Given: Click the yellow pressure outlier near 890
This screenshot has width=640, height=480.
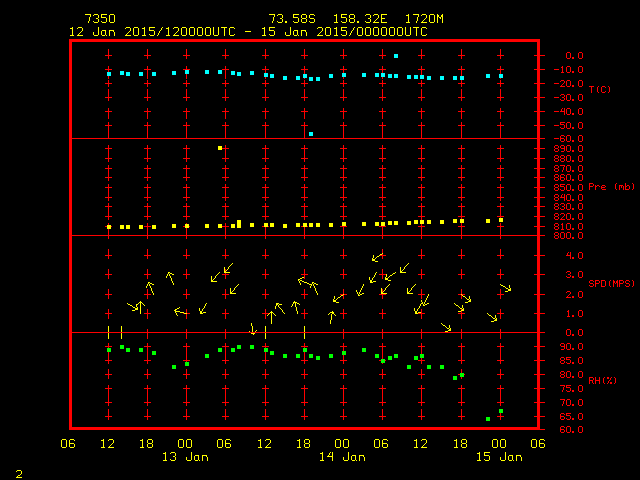Looking at the screenshot, I should coord(220,148).
